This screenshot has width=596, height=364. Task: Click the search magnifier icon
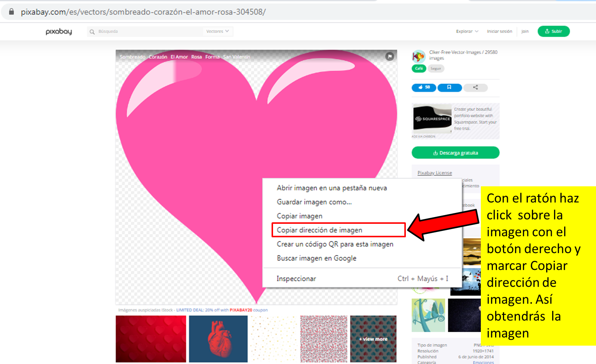(92, 32)
